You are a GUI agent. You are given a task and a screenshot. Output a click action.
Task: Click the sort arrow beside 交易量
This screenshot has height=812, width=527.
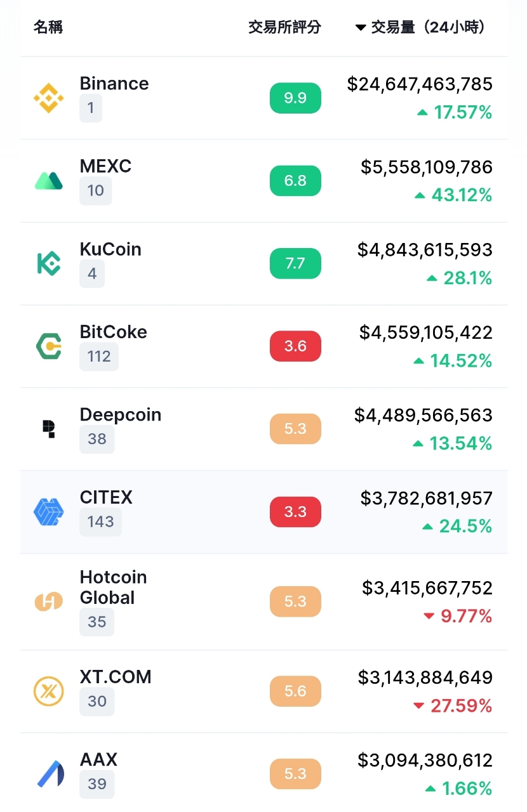coord(361,27)
